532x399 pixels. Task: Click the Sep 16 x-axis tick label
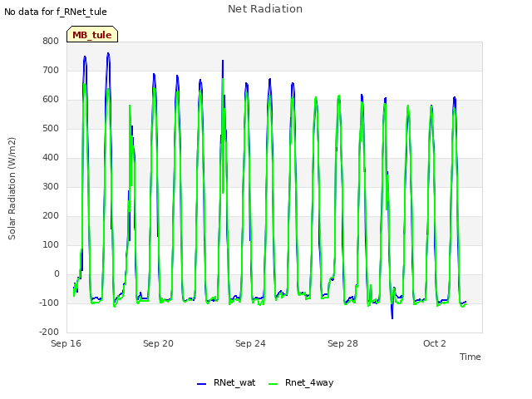coord(66,343)
